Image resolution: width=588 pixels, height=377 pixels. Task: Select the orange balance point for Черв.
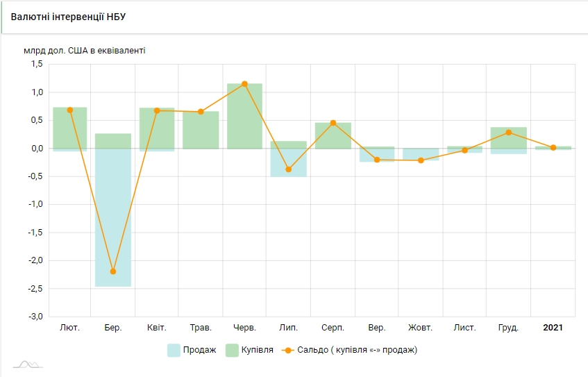[244, 84]
